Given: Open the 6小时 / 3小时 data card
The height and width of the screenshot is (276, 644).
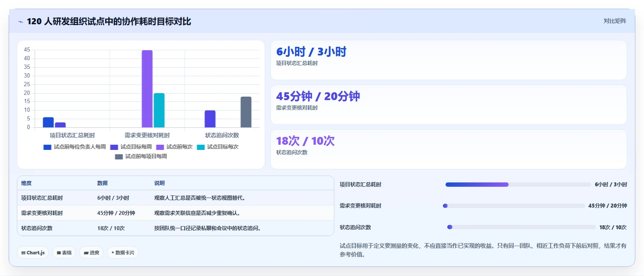Looking at the screenshot, I should pos(449,60).
